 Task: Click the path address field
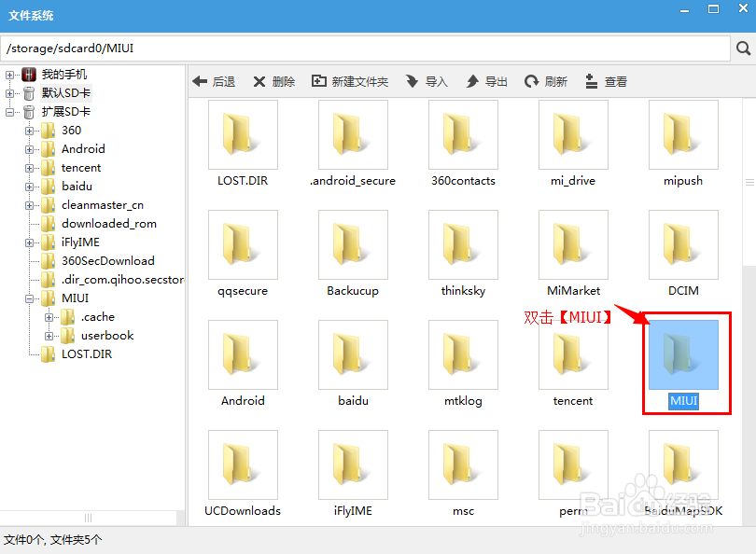click(365, 48)
